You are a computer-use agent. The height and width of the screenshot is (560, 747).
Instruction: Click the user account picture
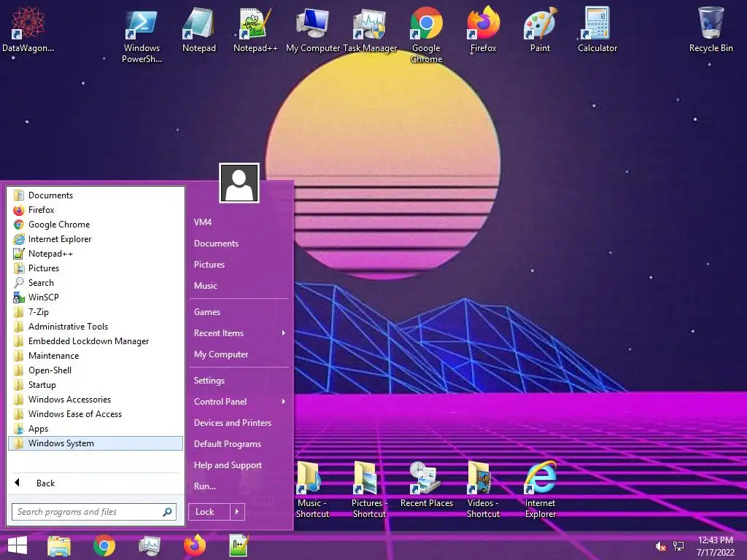(239, 183)
